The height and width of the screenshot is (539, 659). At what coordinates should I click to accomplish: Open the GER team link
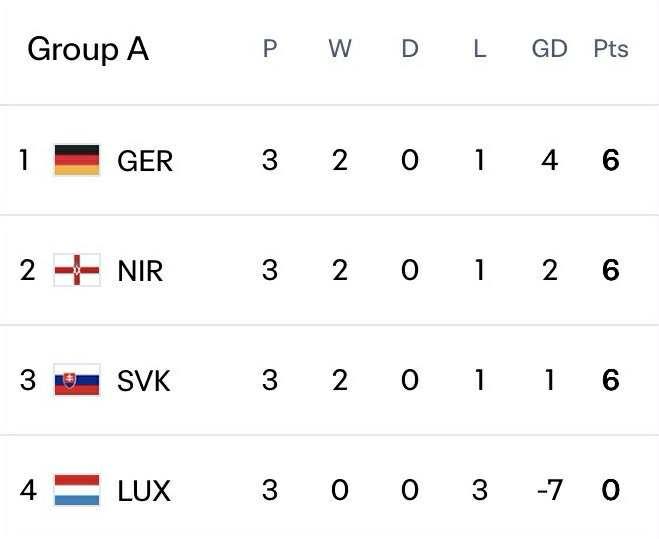[145, 160]
